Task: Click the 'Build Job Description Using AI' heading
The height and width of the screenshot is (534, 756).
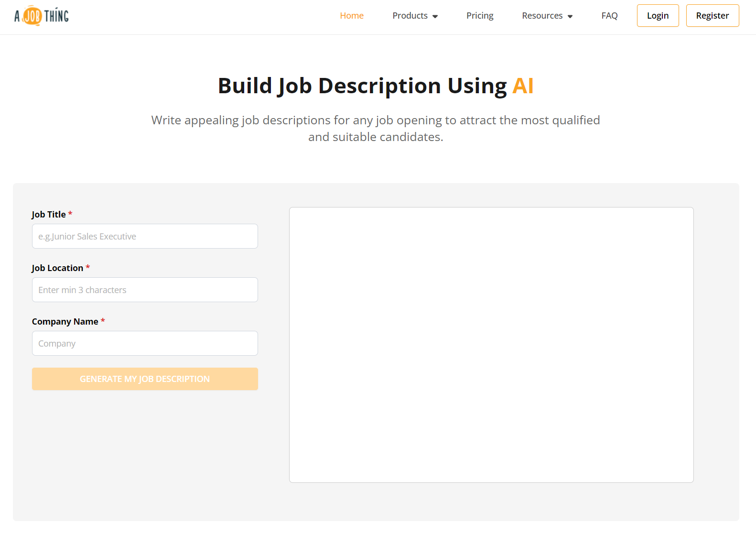Action: point(376,86)
